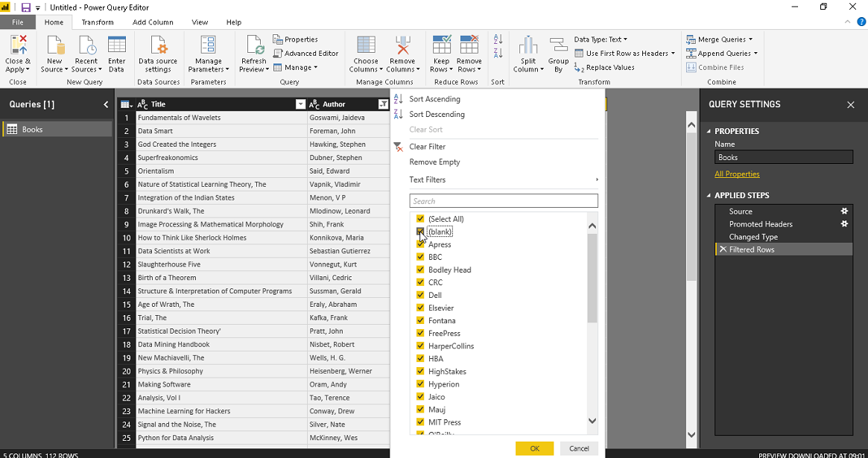868x458 pixels.
Task: Uncheck the HarperCollins checkbox
Action: [x=420, y=346]
